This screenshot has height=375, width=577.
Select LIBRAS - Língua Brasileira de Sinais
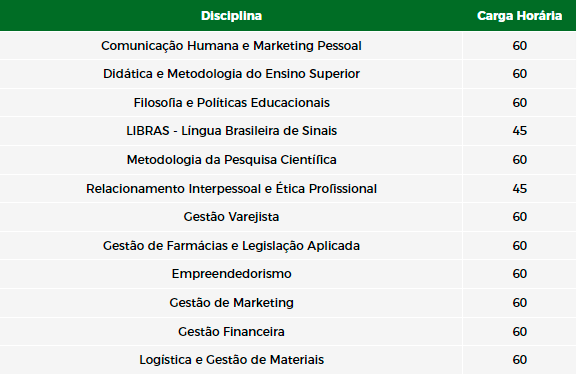231,131
